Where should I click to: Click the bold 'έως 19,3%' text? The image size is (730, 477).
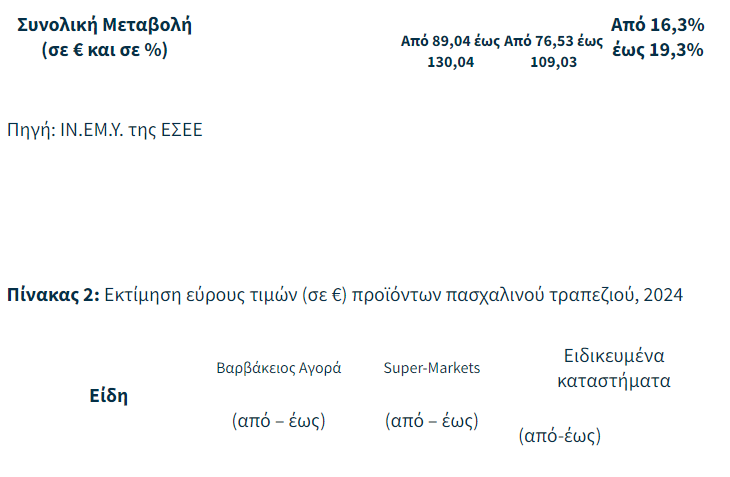pos(657,49)
